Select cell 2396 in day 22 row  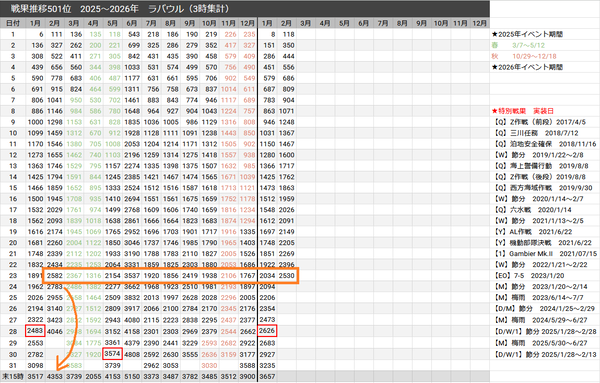point(287,264)
